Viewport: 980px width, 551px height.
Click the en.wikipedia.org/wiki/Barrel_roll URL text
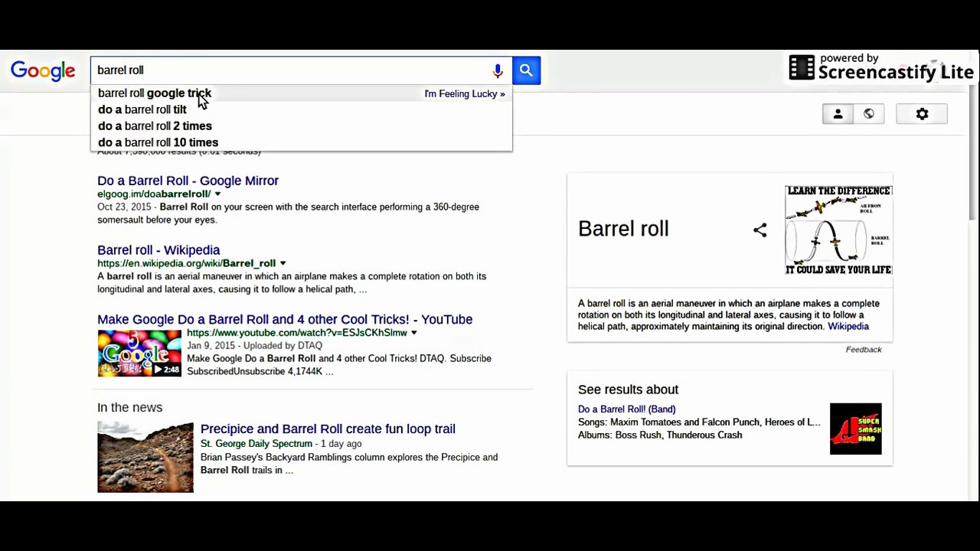(186, 263)
